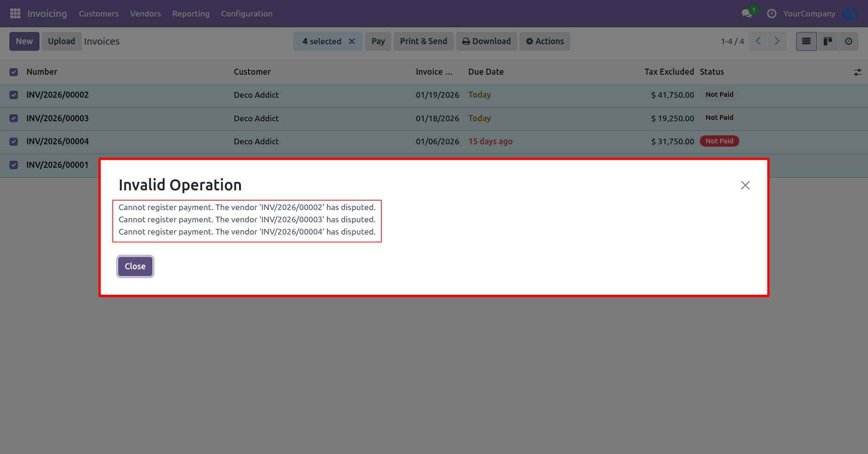
Task: Go to previous page arrow
Action: point(758,41)
